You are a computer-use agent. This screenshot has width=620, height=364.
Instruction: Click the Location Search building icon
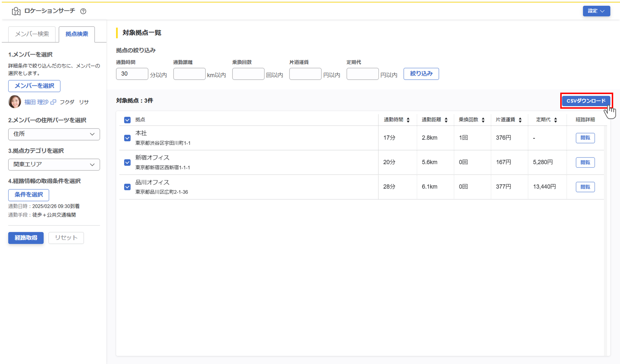[x=16, y=11]
